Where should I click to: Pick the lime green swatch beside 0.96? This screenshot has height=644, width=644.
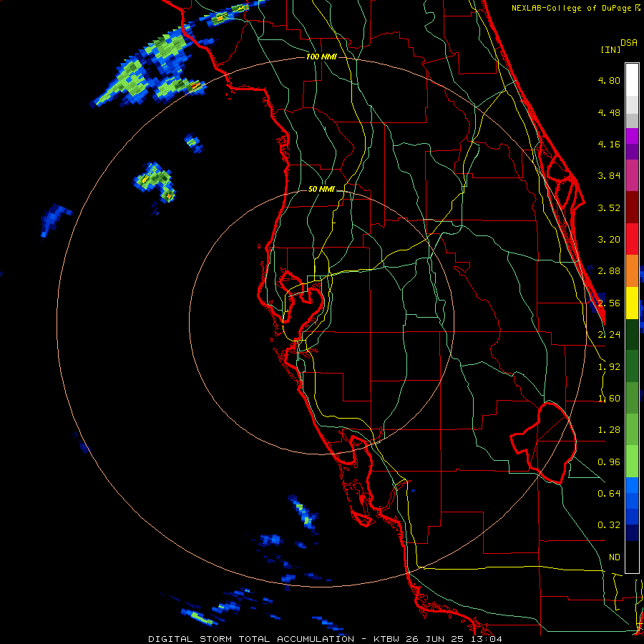click(x=632, y=462)
